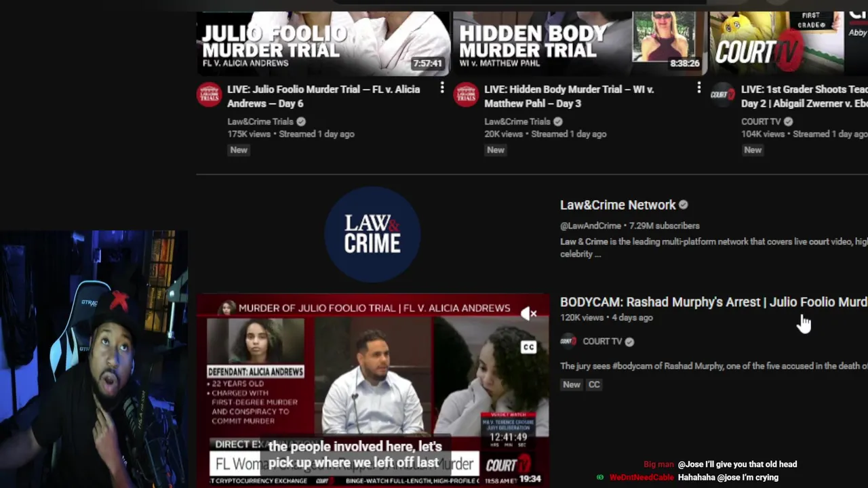The width and height of the screenshot is (868, 488).
Task: Click the New badge under Hidden Body video
Action: [496, 150]
